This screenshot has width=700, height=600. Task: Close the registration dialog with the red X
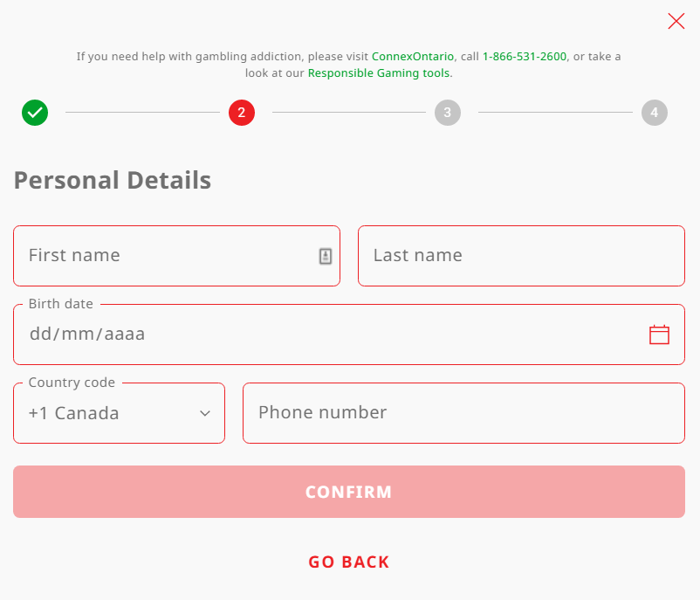pos(676,21)
